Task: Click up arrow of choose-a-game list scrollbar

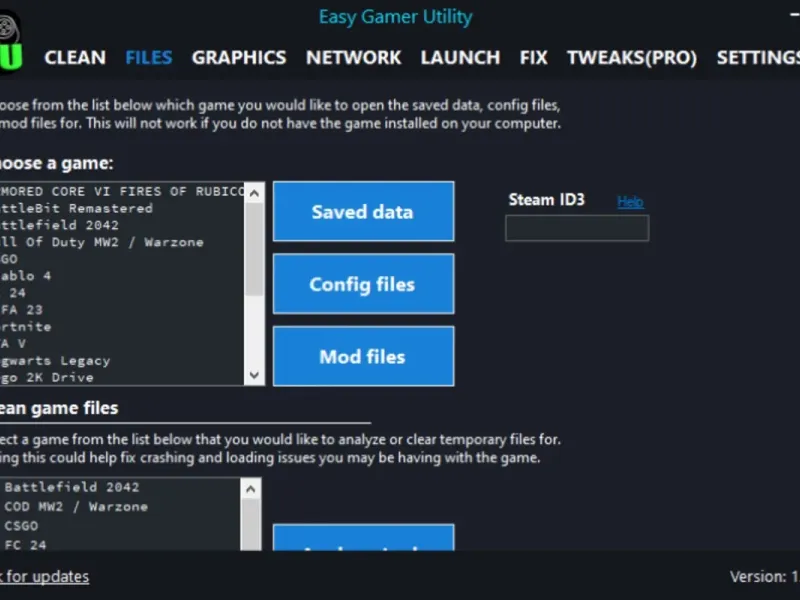Action: point(254,193)
